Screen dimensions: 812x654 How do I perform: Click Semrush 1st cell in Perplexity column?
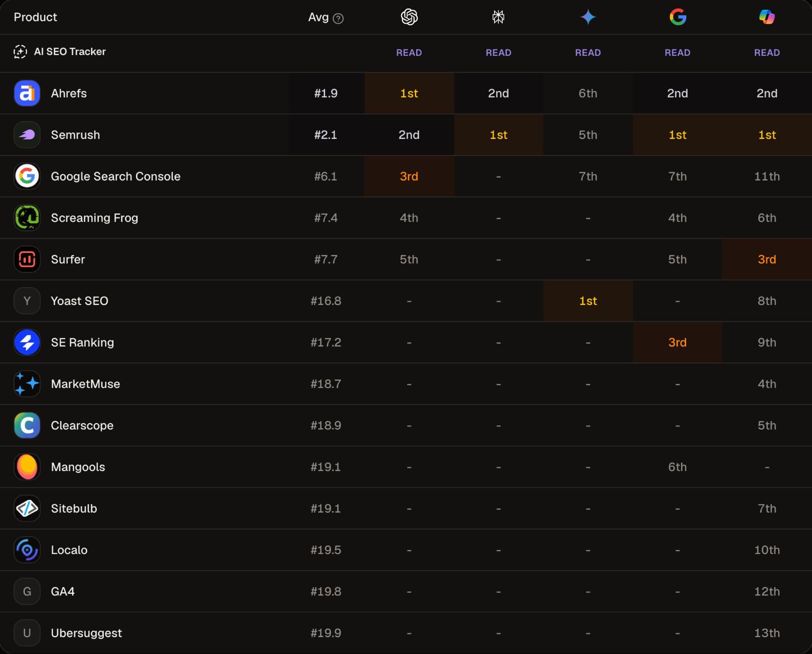(498, 134)
